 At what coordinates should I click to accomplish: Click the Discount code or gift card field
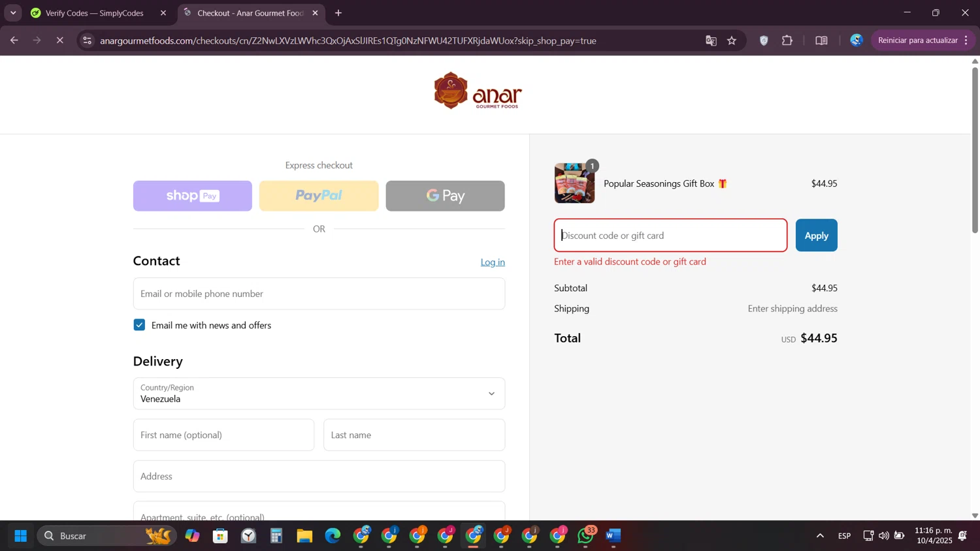pyautogui.click(x=670, y=235)
